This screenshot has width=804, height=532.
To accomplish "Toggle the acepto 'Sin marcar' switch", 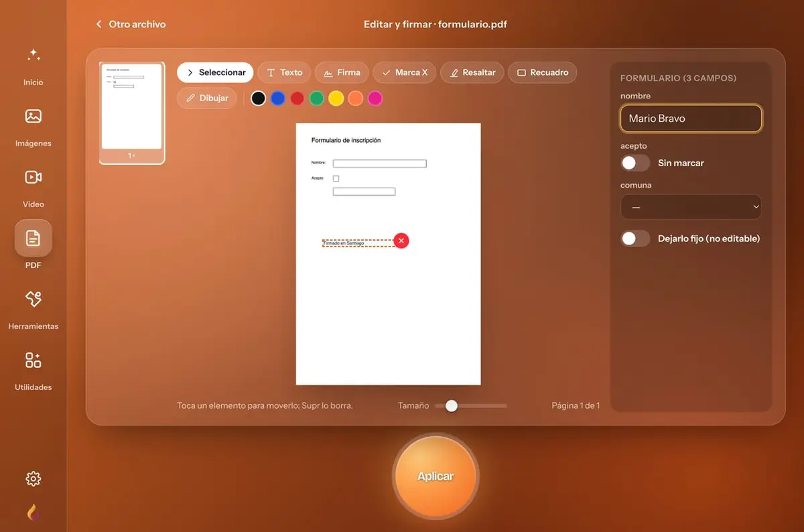I will click(635, 163).
